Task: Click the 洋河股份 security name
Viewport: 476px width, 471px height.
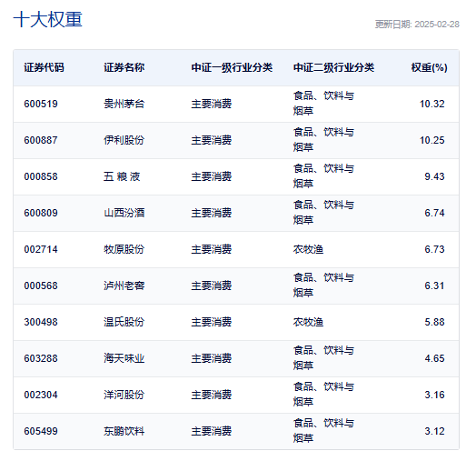Action: pyautogui.click(x=124, y=395)
